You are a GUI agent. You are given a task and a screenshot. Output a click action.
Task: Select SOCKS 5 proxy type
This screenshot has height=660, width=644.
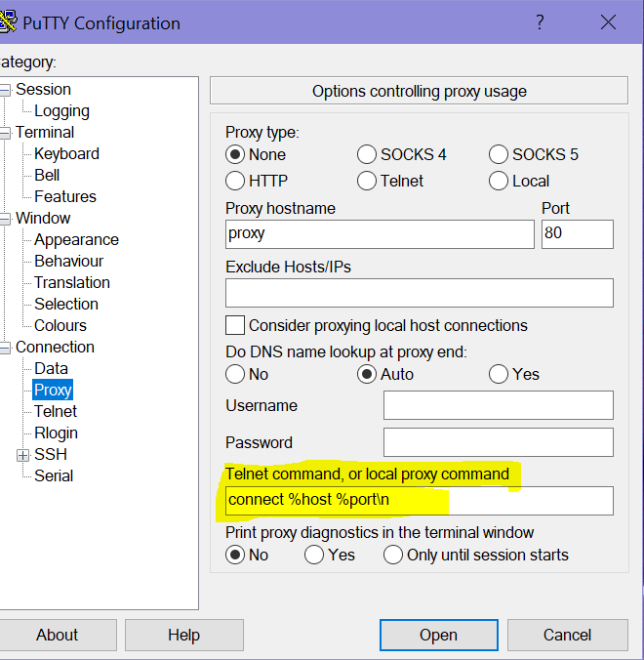(x=499, y=154)
